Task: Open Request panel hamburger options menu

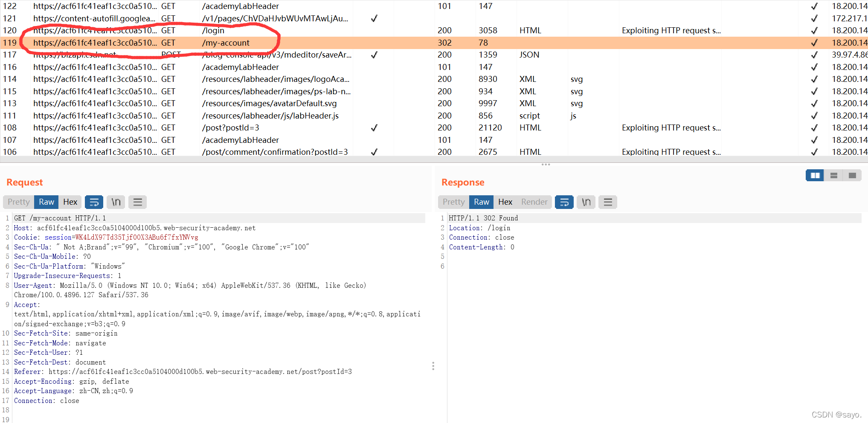Action: pos(137,202)
